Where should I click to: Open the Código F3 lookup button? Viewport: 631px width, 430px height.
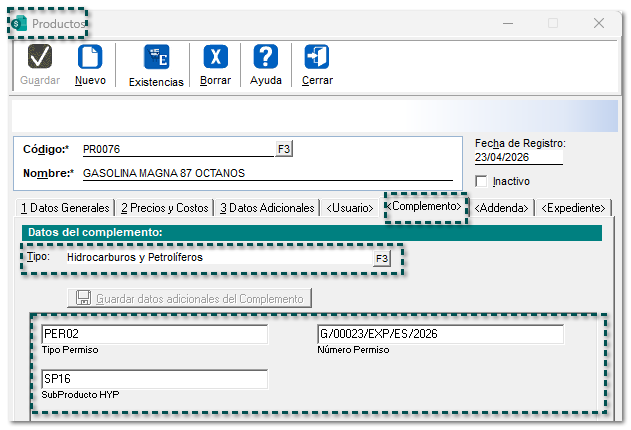click(x=284, y=149)
